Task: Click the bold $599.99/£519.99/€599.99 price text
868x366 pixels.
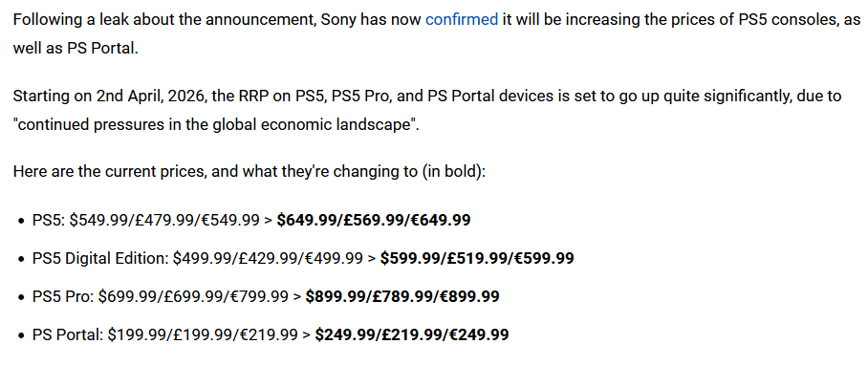Action: click(x=477, y=259)
